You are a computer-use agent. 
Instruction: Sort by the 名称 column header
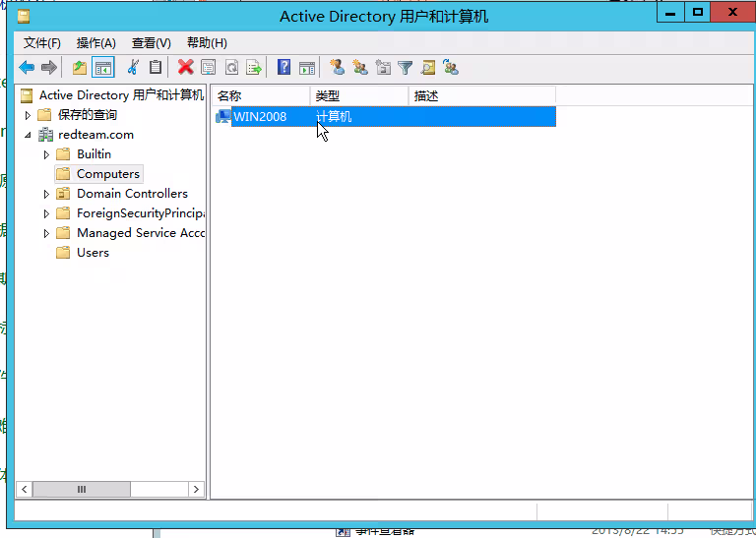click(x=260, y=95)
